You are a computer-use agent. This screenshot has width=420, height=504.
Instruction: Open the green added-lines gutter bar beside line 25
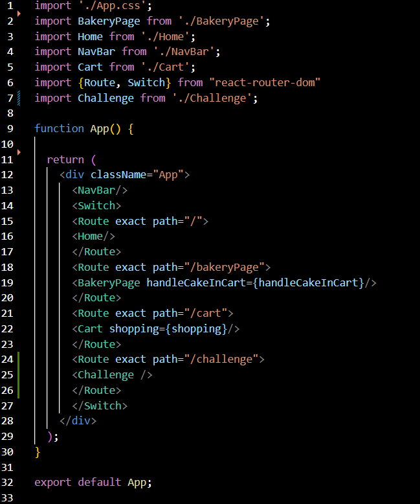pyautogui.click(x=18, y=375)
